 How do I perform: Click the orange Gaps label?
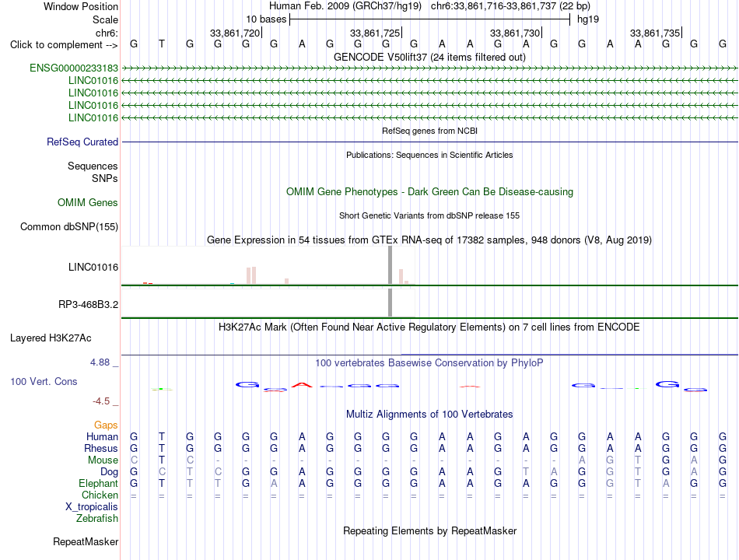(x=106, y=425)
